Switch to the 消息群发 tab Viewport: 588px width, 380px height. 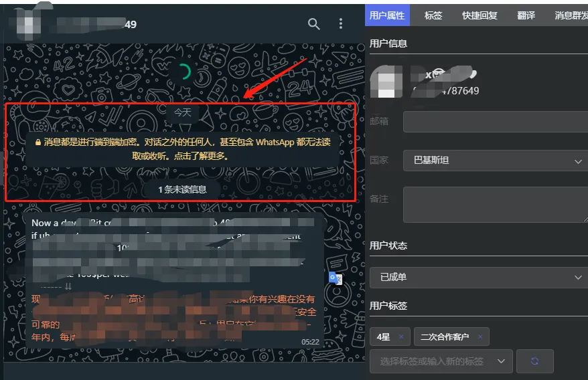pyautogui.click(x=571, y=15)
